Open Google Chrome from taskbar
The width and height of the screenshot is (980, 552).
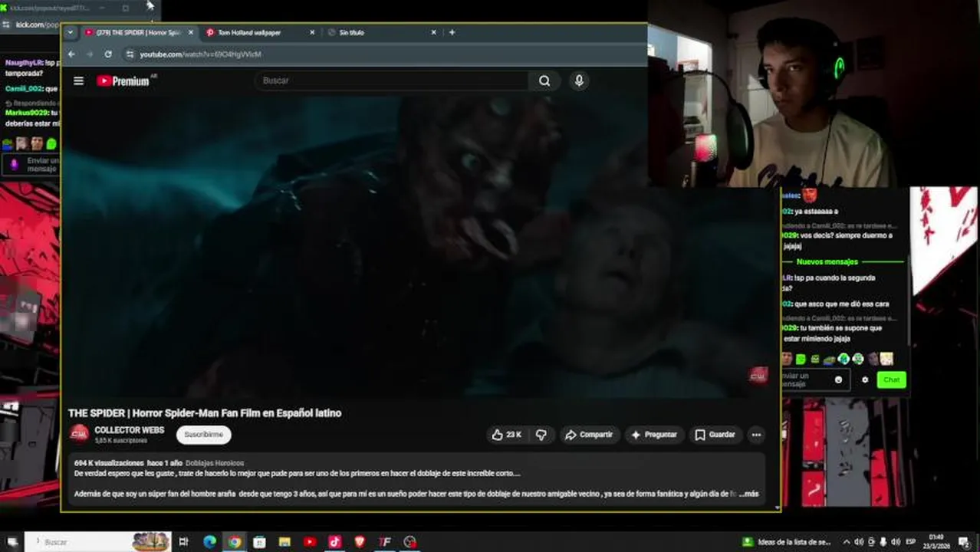click(235, 542)
